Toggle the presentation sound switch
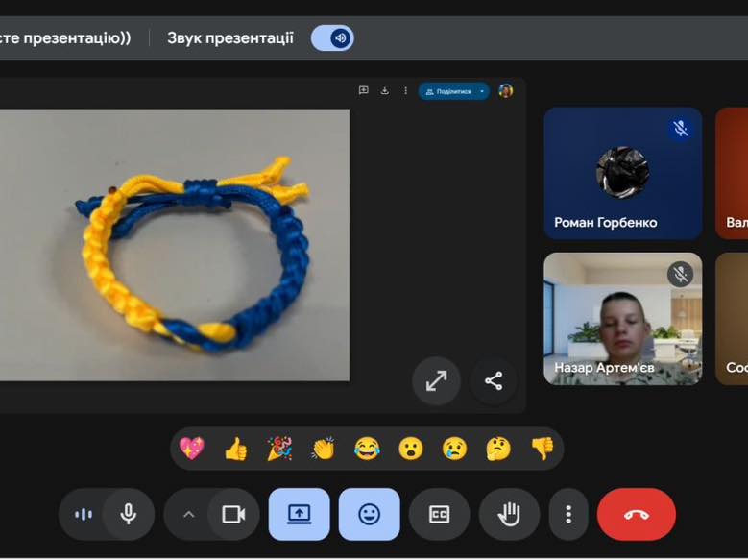The image size is (748, 560). [332, 38]
